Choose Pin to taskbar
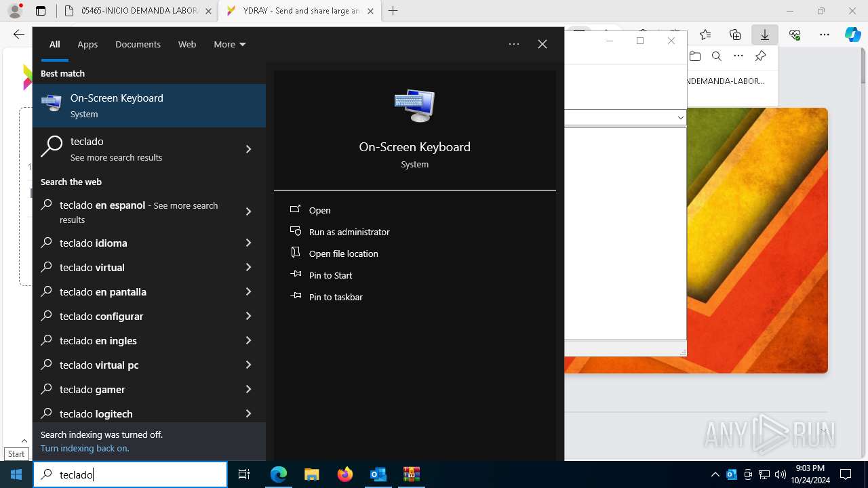 pos(336,297)
